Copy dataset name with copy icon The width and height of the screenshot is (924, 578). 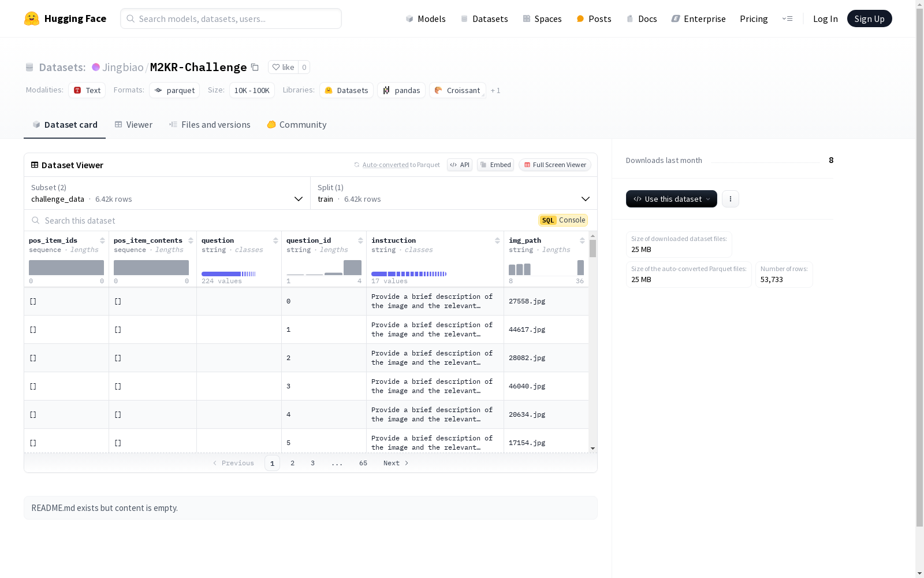coord(255,67)
